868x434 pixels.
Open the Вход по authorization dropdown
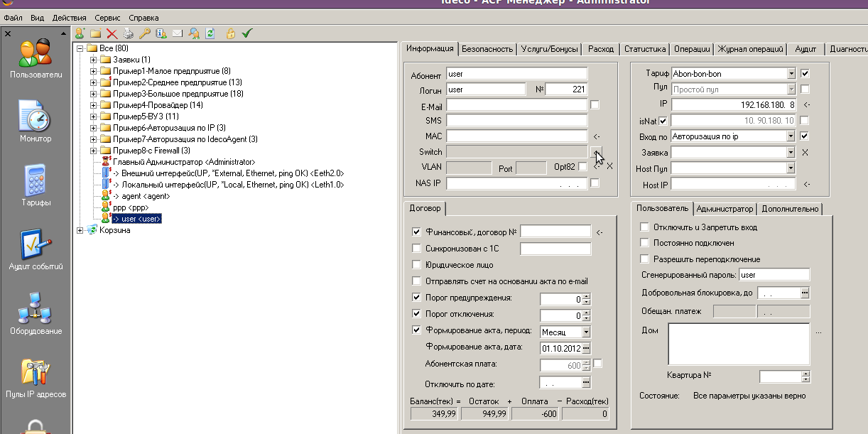click(791, 136)
